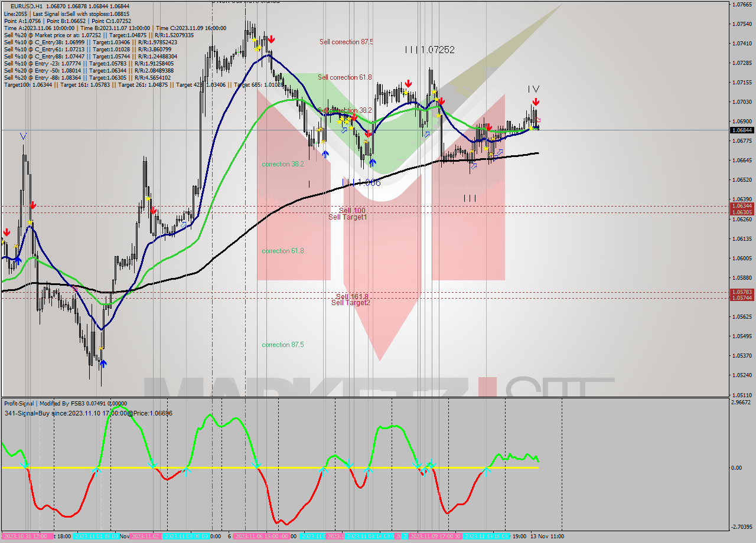Screen dimensions: 756x543
Task: Select the 'Sell 100' level label
Action: pyautogui.click(x=352, y=210)
